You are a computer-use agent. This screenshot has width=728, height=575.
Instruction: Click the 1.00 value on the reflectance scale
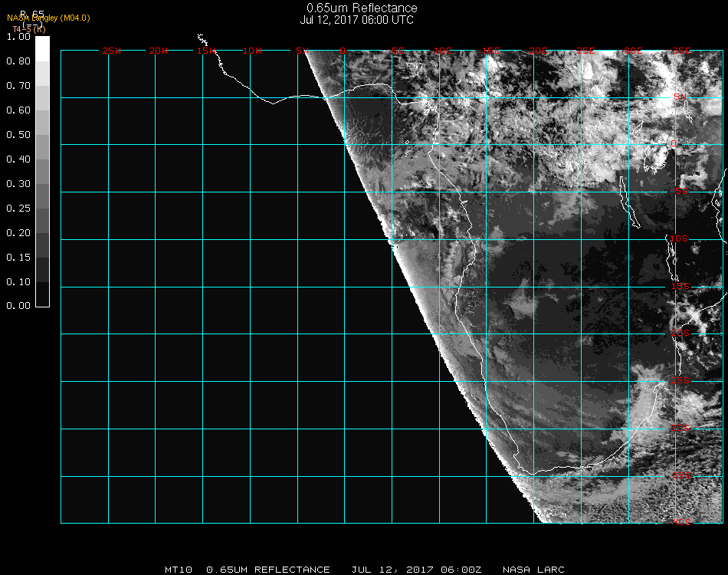18,37
